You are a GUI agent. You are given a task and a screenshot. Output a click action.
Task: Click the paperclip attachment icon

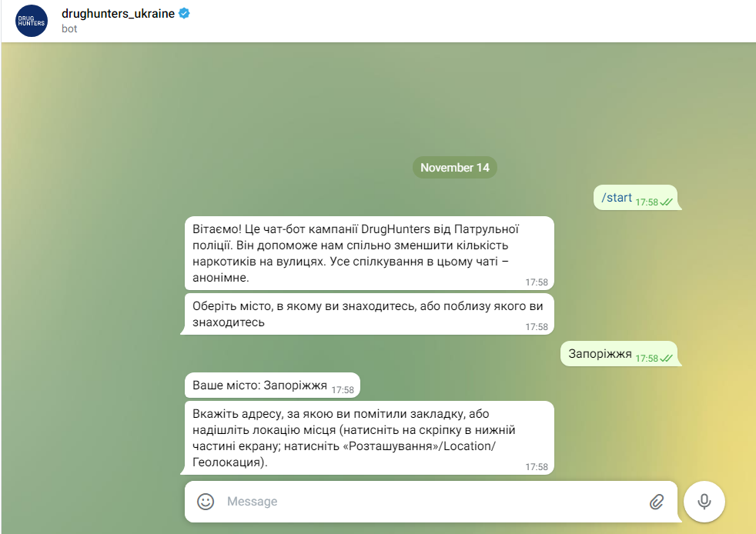[656, 502]
